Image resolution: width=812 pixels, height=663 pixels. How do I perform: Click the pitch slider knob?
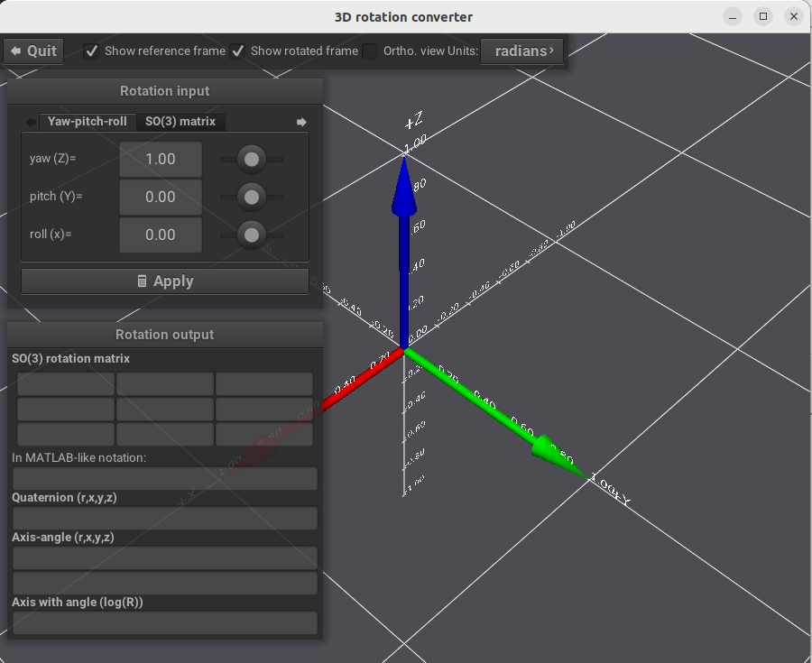(252, 198)
